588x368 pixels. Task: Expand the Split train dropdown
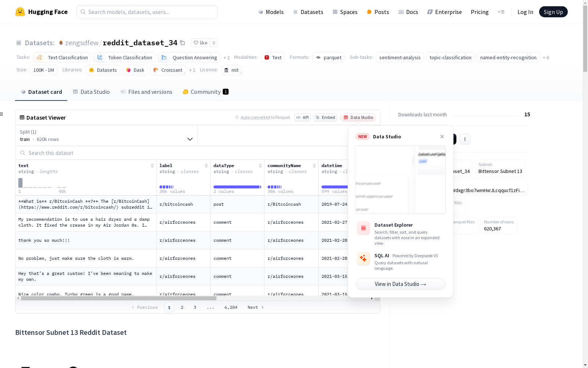pos(107,135)
